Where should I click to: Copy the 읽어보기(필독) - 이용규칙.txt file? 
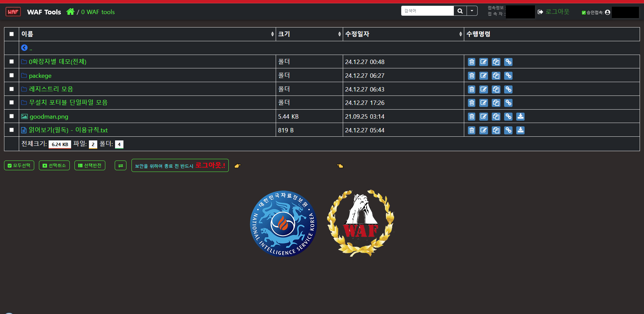coord(496,130)
